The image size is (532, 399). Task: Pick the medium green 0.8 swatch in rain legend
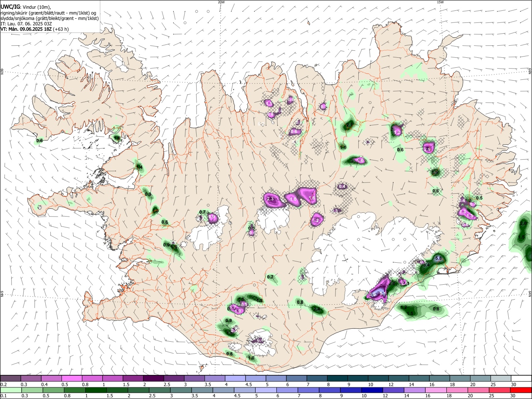coord(74,390)
